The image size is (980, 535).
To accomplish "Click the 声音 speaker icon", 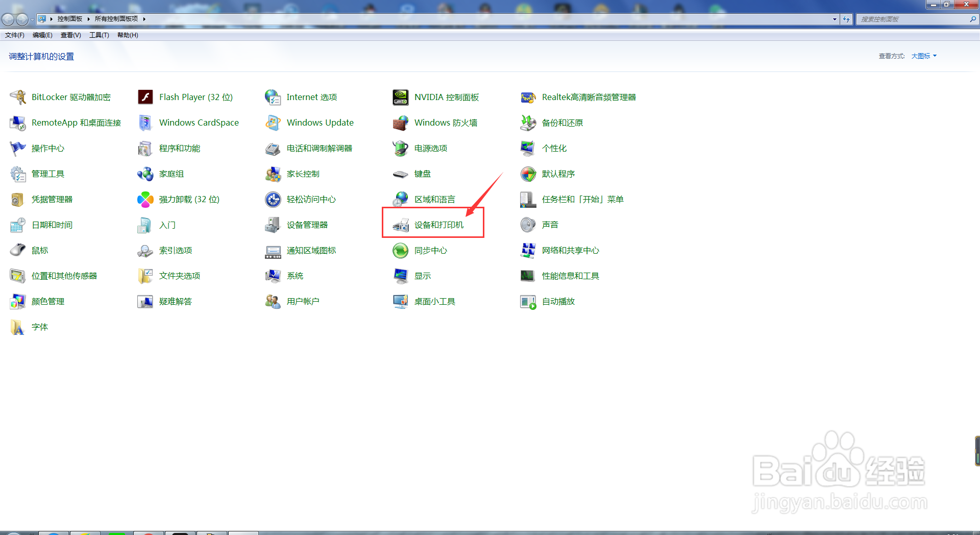I will 528,225.
